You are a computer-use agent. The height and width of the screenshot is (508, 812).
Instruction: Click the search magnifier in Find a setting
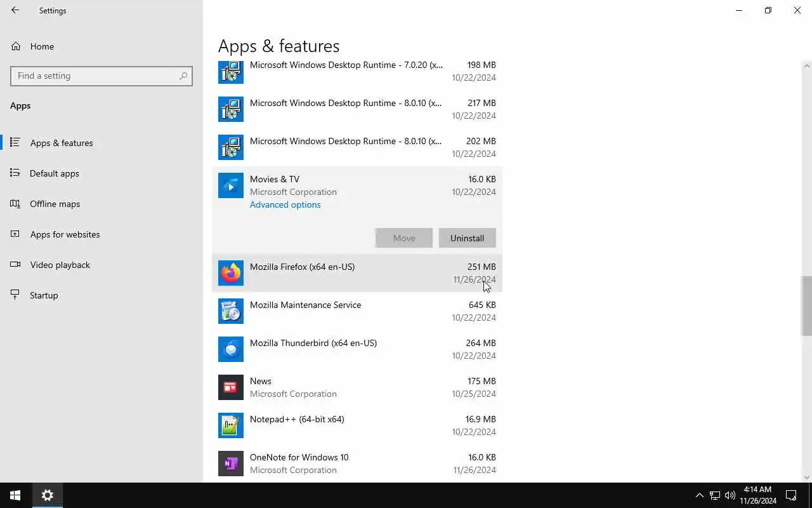point(183,76)
